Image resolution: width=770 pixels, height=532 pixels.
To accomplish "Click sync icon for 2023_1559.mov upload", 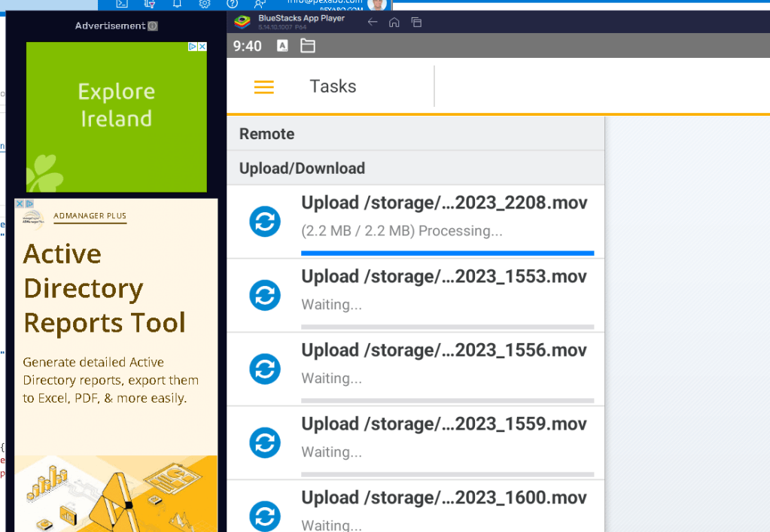I will click(x=265, y=442).
